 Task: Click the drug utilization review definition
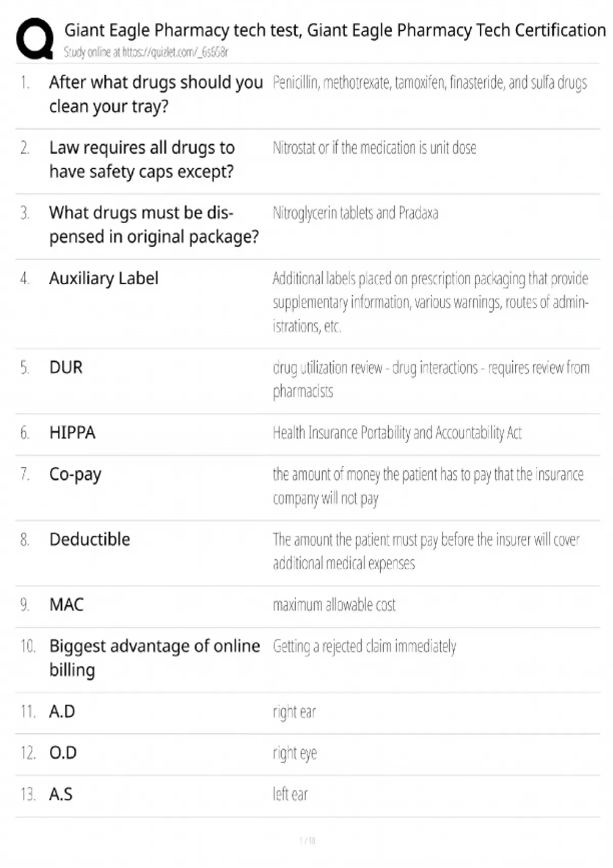pos(431,379)
